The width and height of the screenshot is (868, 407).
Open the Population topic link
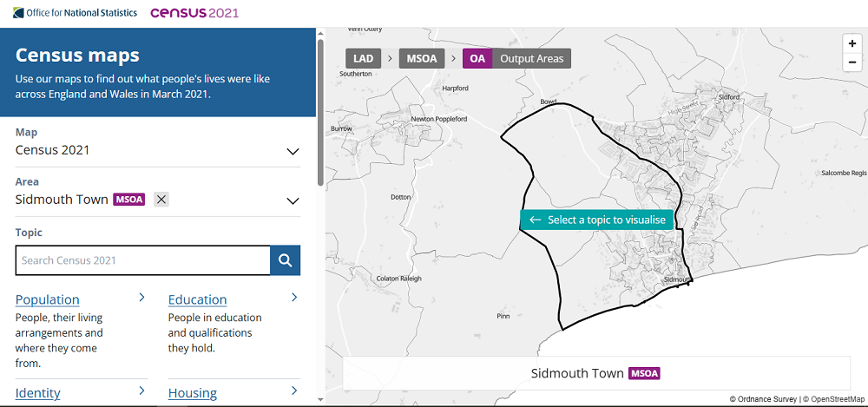[x=48, y=299]
